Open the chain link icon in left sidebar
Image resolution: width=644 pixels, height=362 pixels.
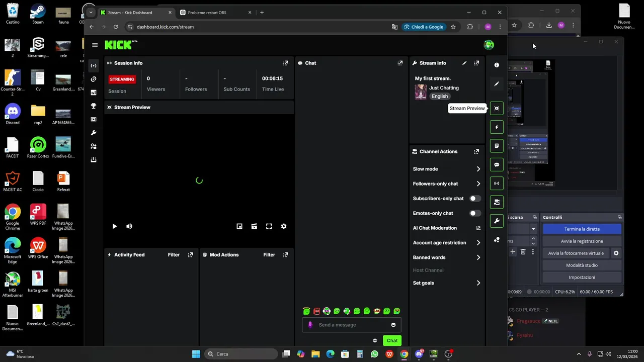[x=94, y=79]
